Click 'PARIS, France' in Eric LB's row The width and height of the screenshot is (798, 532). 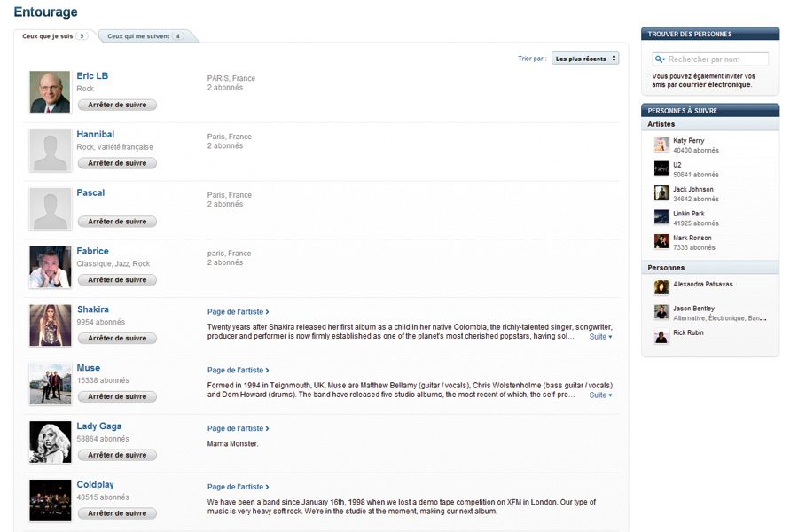coord(231,78)
